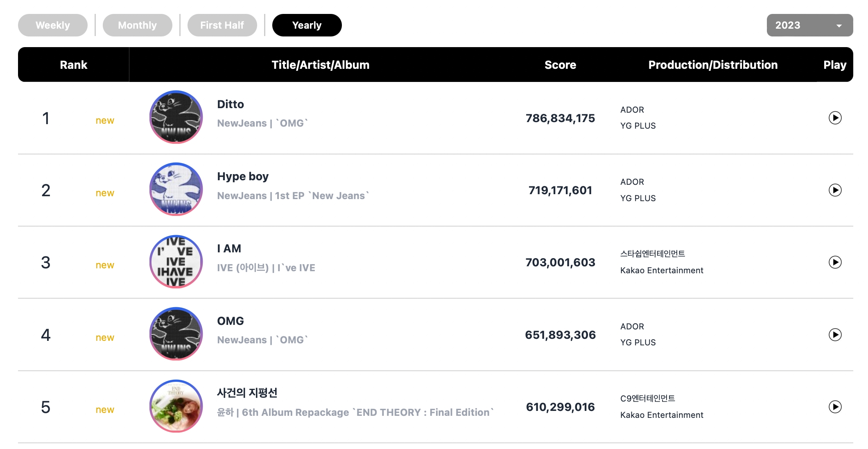Viewport: 868px width, 449px height.
Task: Play the song Ditto
Action: click(835, 118)
